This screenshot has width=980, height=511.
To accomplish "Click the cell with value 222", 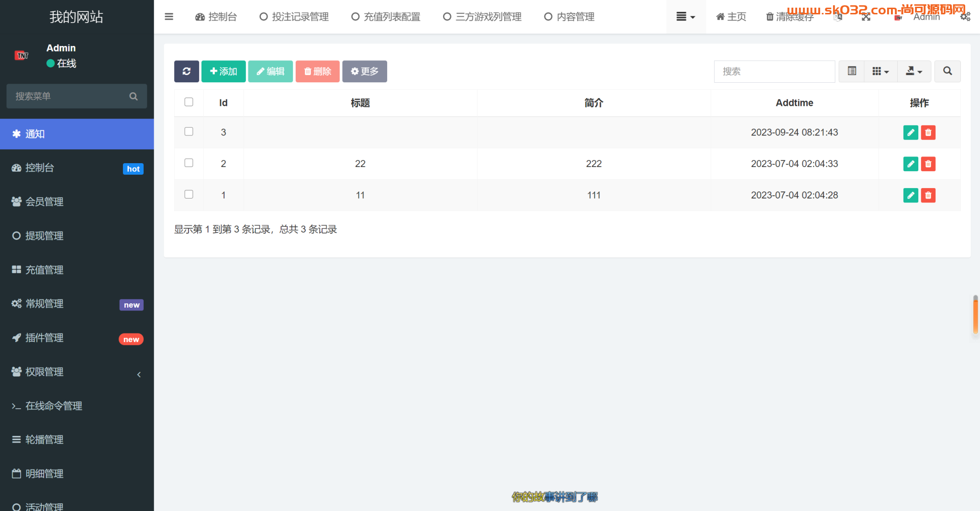I will [594, 164].
